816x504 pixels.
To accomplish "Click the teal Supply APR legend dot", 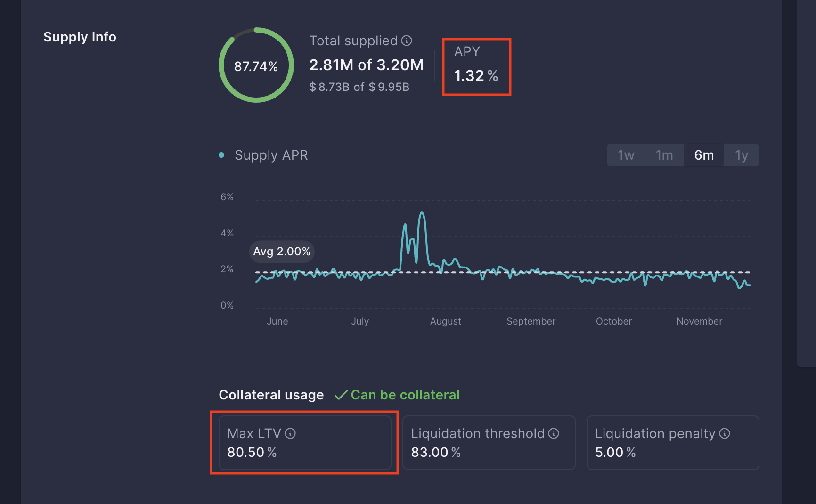I will pyautogui.click(x=221, y=155).
